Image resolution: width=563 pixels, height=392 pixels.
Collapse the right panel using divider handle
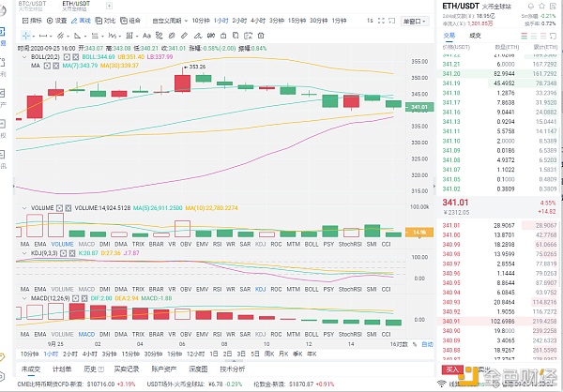[434, 187]
